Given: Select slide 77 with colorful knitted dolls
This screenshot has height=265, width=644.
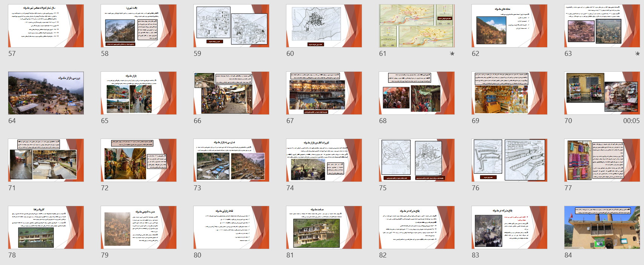Looking at the screenshot, I should pos(602,160).
